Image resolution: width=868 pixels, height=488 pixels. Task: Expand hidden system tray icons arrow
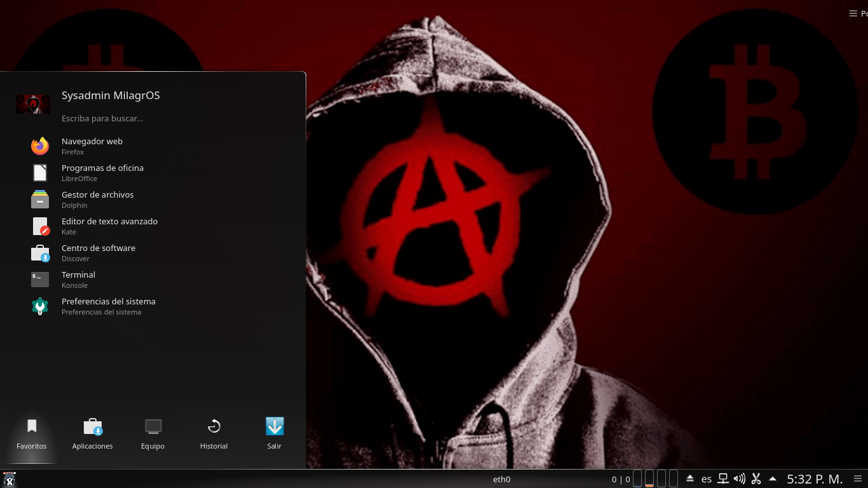coord(773,479)
